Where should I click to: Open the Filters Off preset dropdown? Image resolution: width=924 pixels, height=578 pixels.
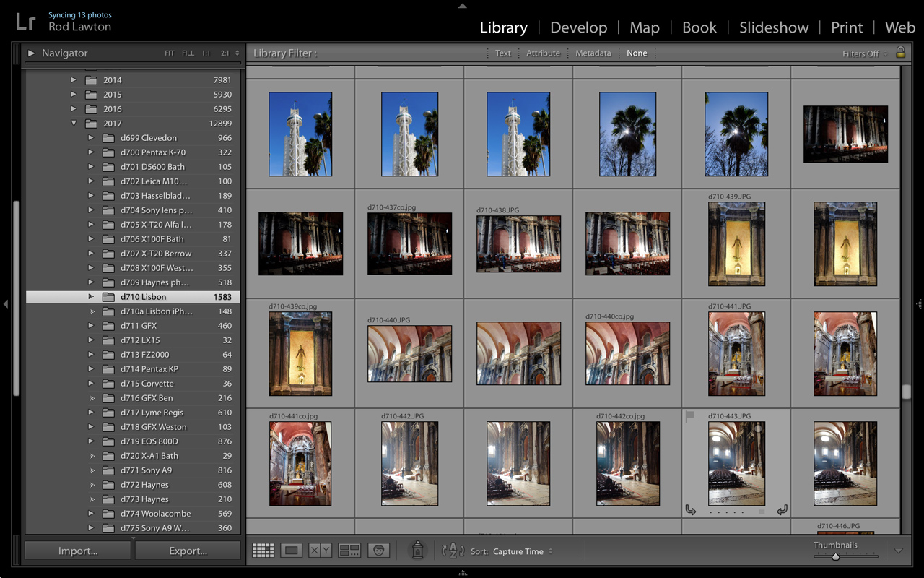pyautogui.click(x=865, y=53)
